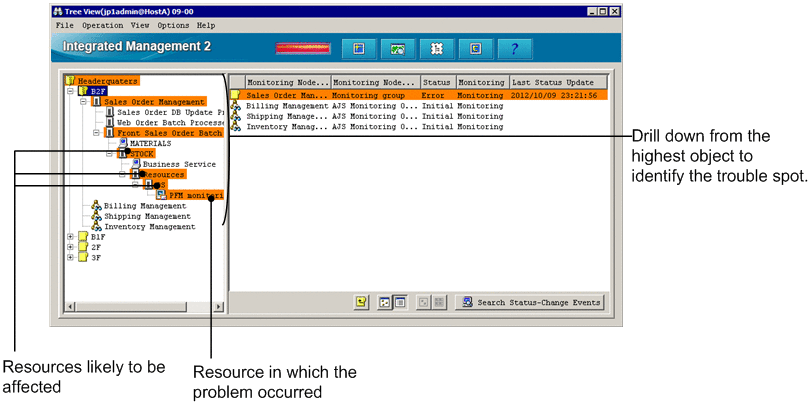Viewport: 812px width, 406px height.
Task: Collapse the Sales Order Management node
Action: point(83,102)
